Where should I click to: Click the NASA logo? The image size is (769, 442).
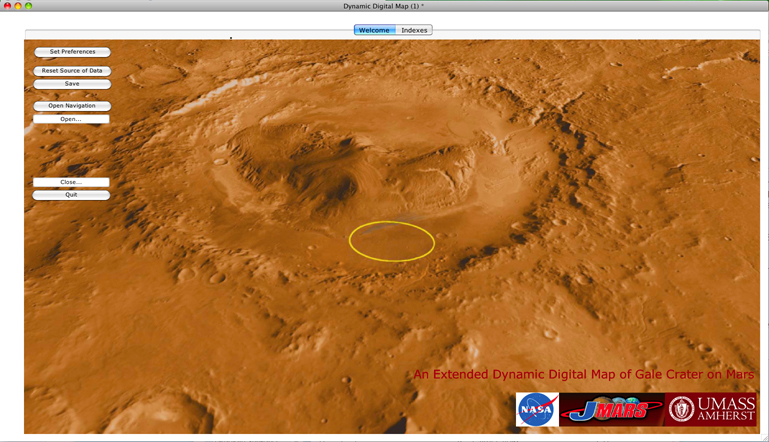pyautogui.click(x=537, y=409)
